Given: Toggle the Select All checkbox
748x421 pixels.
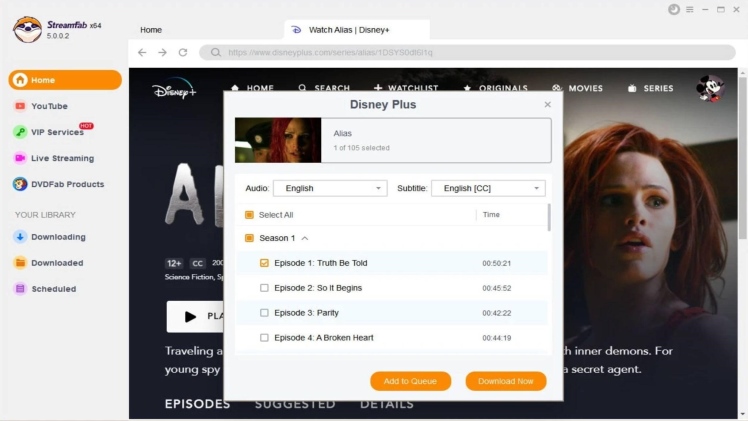Looking at the screenshot, I should [x=249, y=215].
